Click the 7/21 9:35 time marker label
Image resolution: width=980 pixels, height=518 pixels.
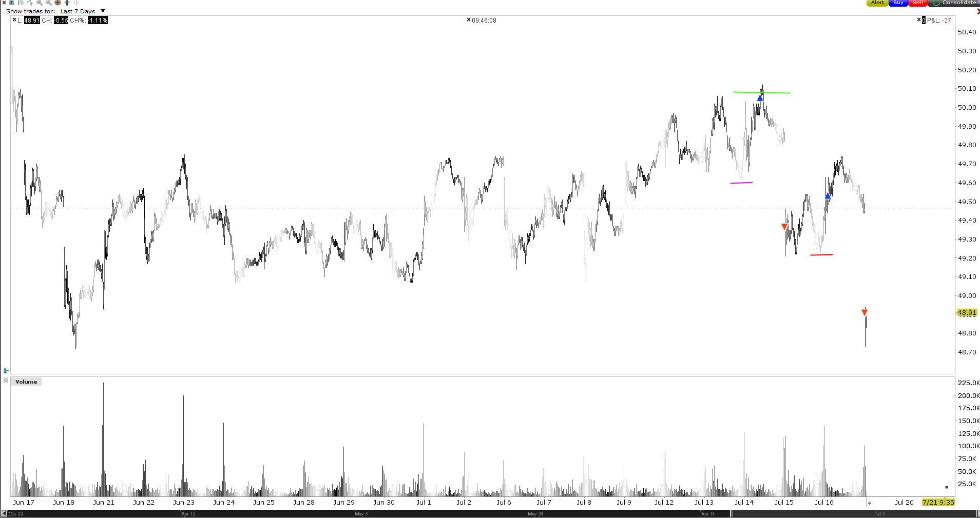click(938, 503)
